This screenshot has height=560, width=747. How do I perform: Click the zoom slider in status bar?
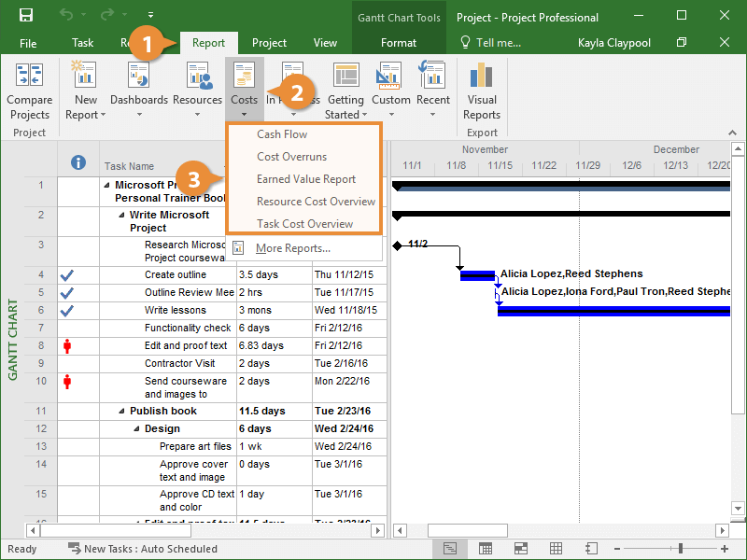(x=681, y=549)
